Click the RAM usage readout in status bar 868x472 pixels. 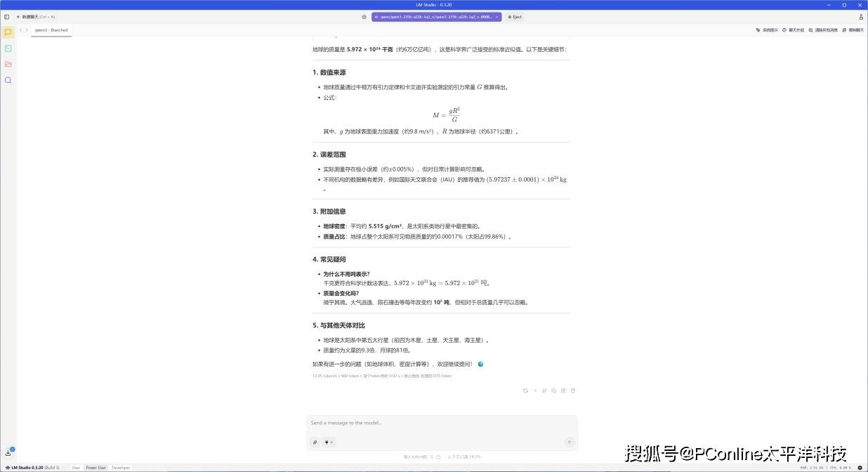click(x=812, y=467)
